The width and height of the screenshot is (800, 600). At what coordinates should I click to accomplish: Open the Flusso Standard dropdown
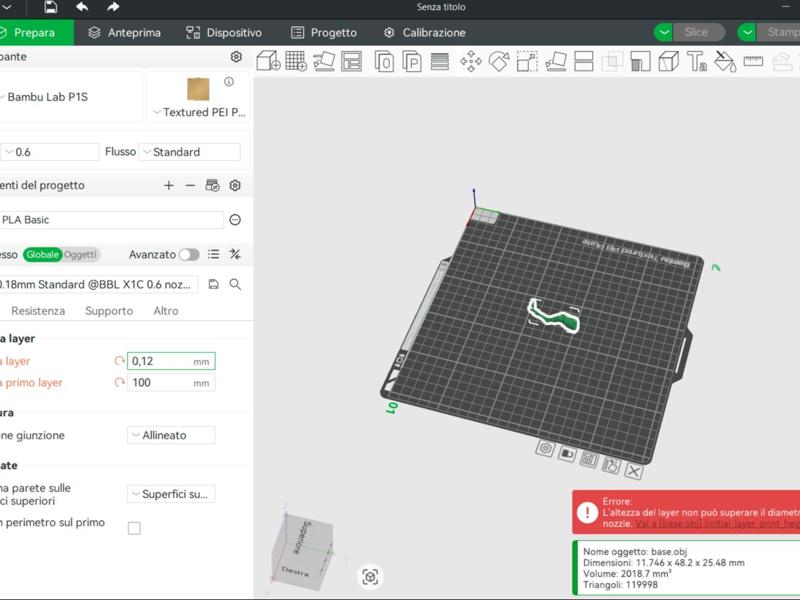click(190, 152)
